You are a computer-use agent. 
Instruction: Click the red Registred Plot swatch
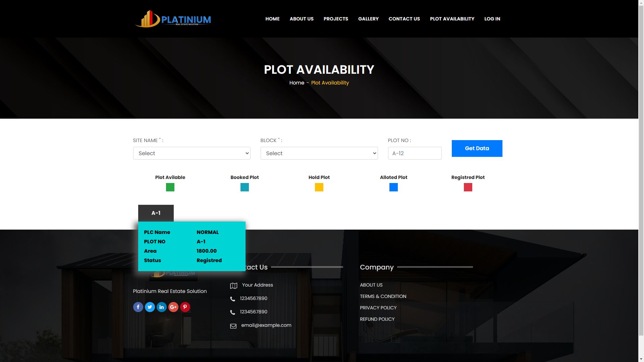pyautogui.click(x=468, y=187)
